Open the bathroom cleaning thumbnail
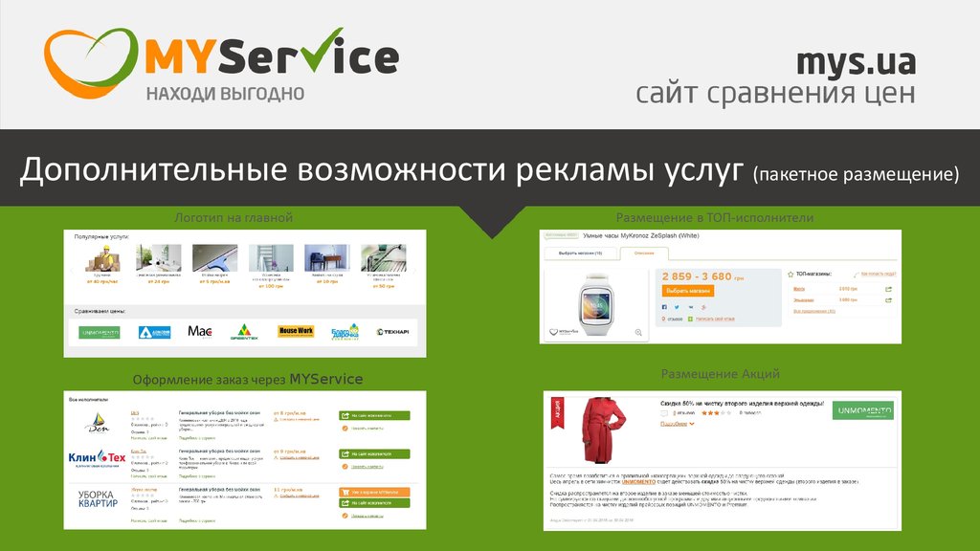This screenshot has height=551, width=980. pyautogui.click(x=159, y=258)
